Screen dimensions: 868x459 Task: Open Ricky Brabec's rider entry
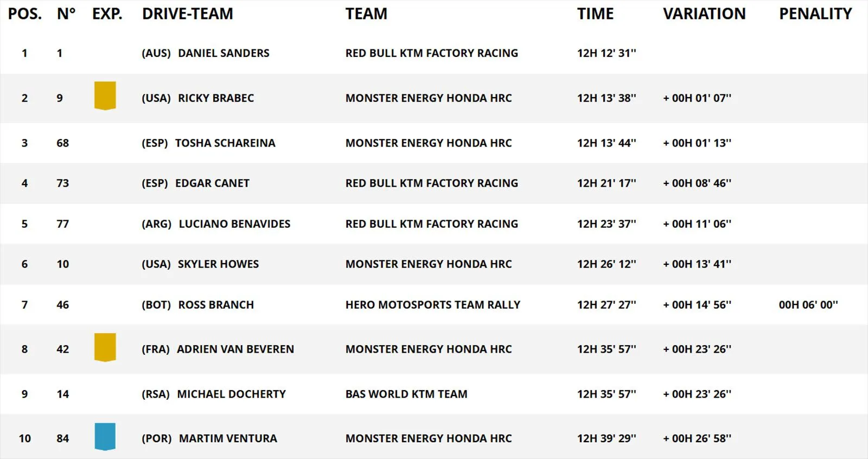[216, 98]
